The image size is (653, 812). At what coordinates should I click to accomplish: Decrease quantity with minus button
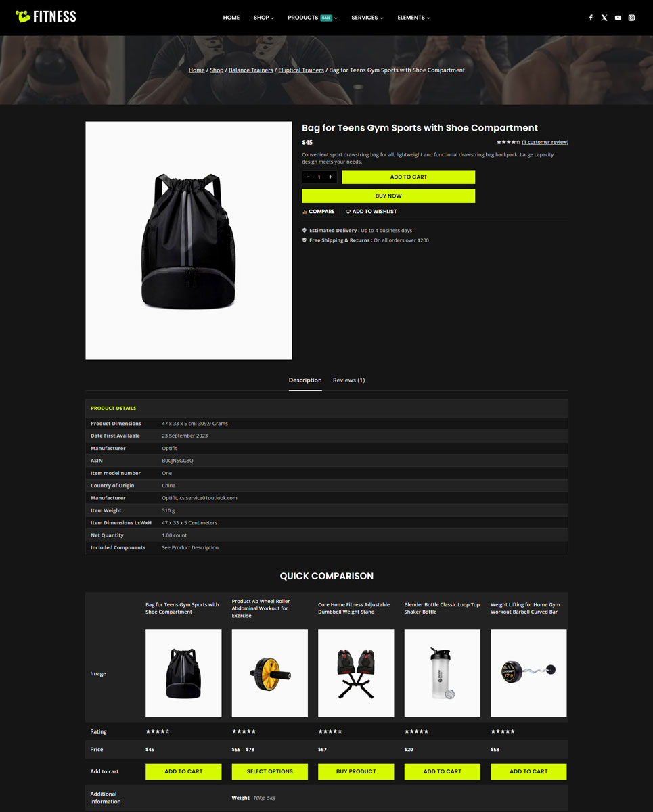tap(309, 177)
